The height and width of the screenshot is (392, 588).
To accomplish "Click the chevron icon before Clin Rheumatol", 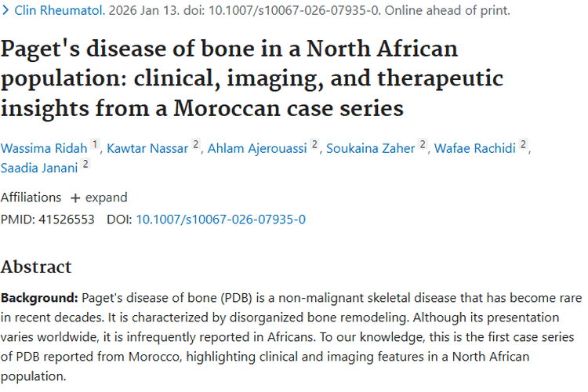I will tap(5, 11).
